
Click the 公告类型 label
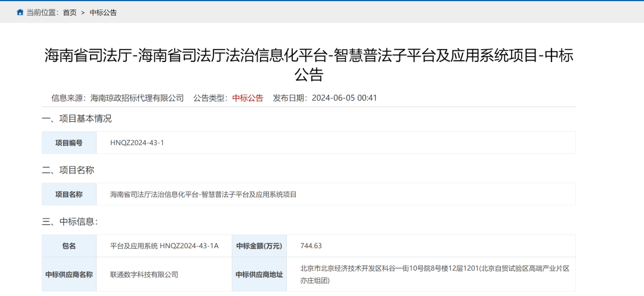pos(210,98)
